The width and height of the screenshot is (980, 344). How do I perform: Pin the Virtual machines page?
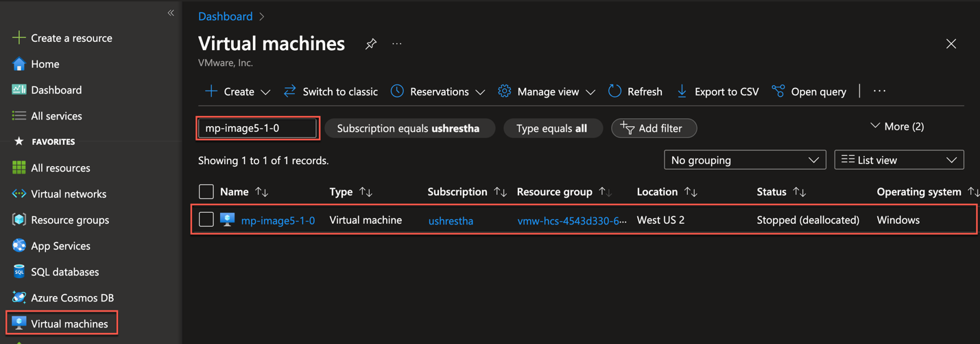(370, 44)
